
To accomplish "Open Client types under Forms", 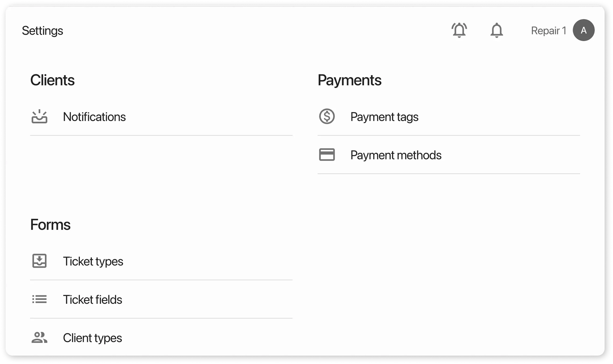I will [x=92, y=338].
